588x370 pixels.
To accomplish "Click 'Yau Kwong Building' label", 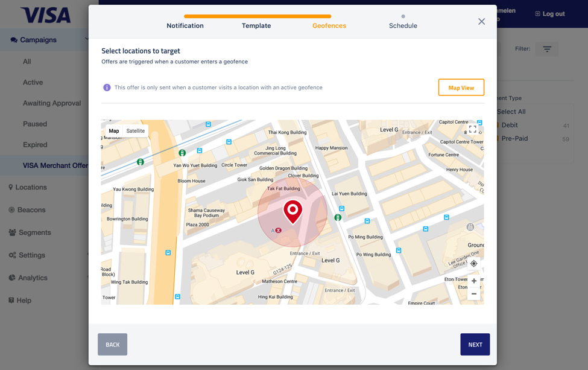I will 133,189.
